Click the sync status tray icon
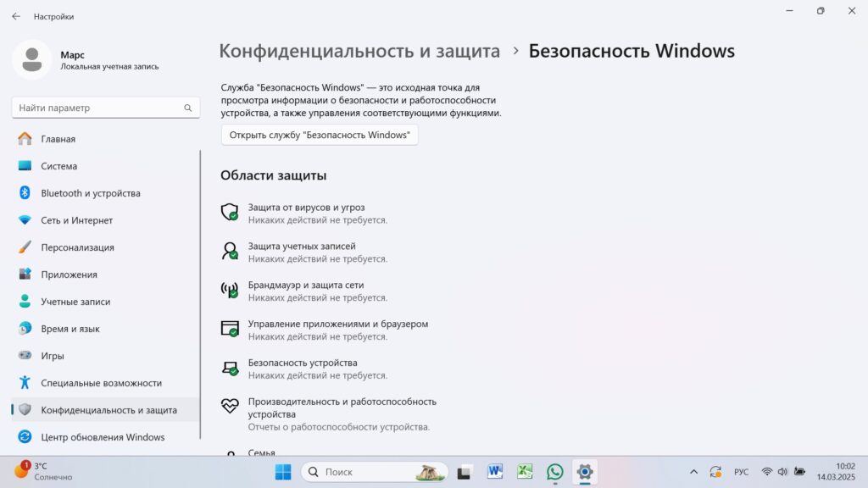 [x=715, y=472]
